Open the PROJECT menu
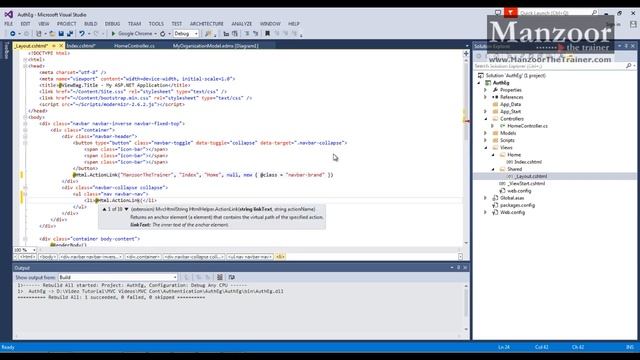 point(67,24)
